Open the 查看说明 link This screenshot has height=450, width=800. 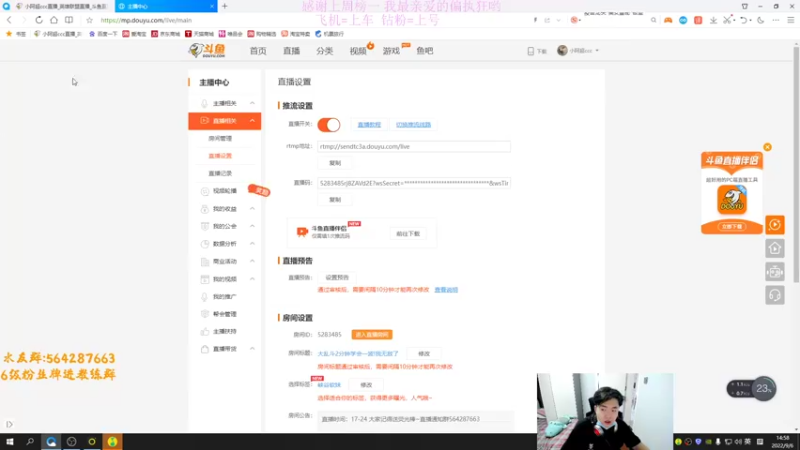click(446, 290)
